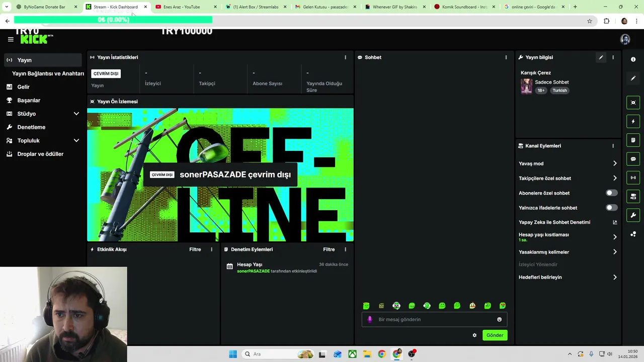644x362 pixels.
Task: Open OBS Studio from the taskbar
Action: (x=412, y=354)
